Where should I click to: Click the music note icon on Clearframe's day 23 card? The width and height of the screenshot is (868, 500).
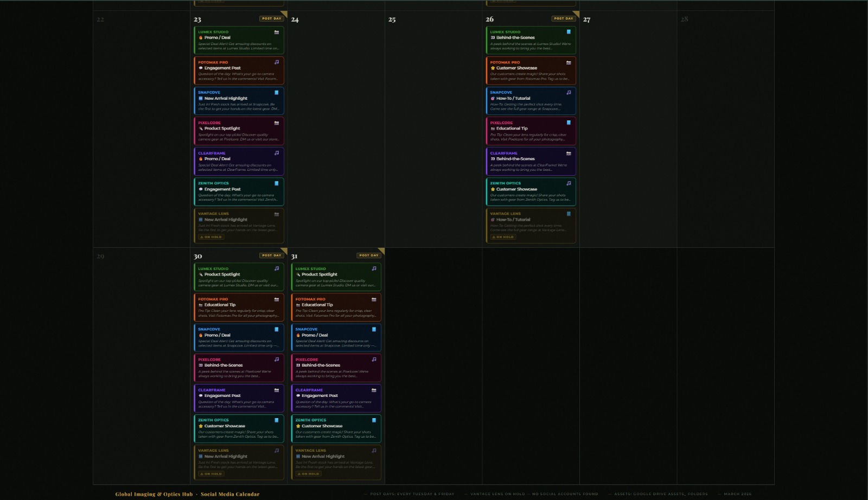coord(276,153)
